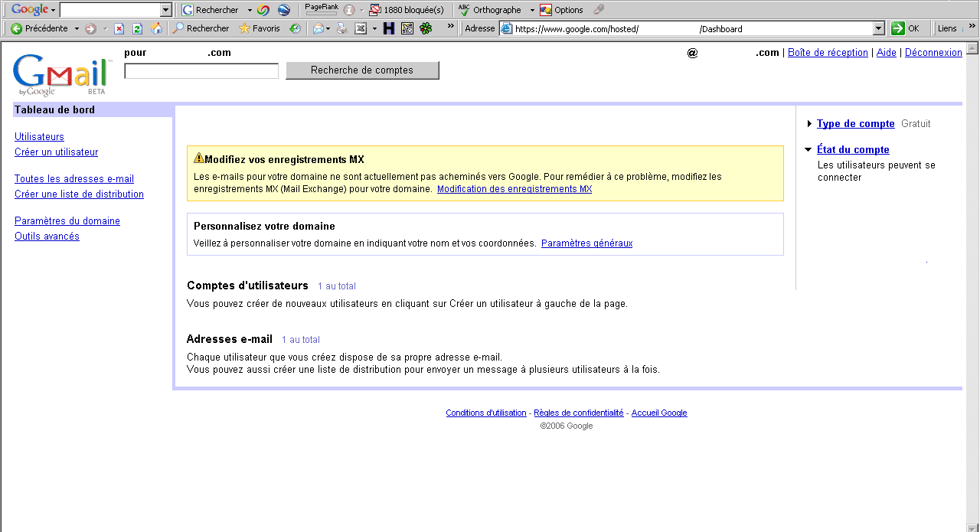This screenshot has width=980, height=532.
Task: Click the Google toolbar logo
Action: tap(30, 10)
